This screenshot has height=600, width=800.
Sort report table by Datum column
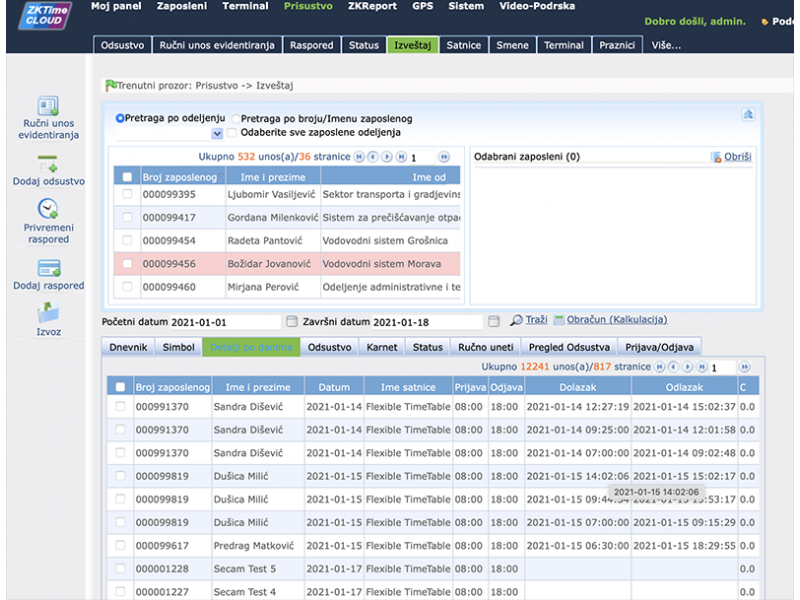(x=334, y=387)
